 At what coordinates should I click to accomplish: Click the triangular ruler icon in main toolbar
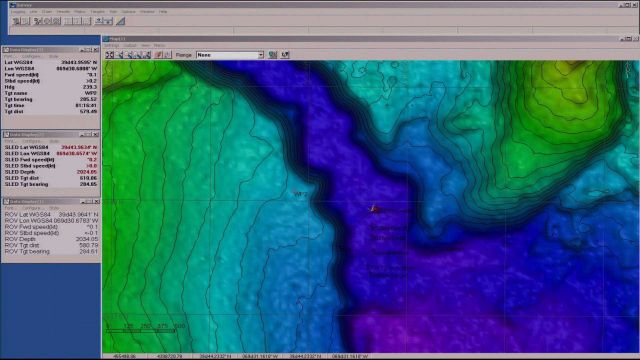120,21
